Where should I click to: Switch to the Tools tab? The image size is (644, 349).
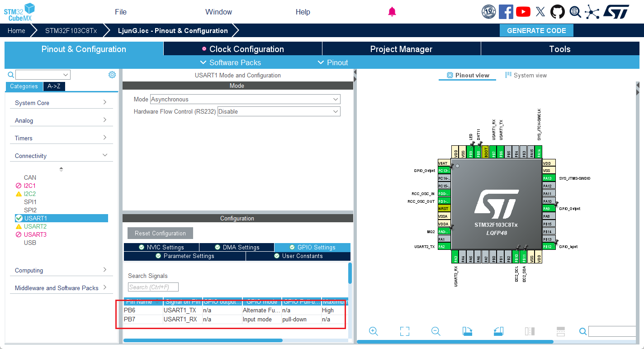pos(560,49)
